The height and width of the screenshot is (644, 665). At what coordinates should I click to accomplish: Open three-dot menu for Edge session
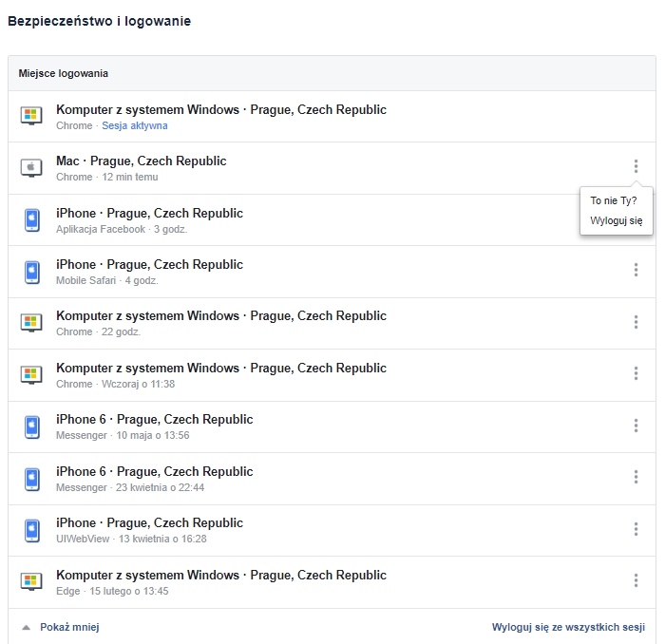pyautogui.click(x=636, y=580)
